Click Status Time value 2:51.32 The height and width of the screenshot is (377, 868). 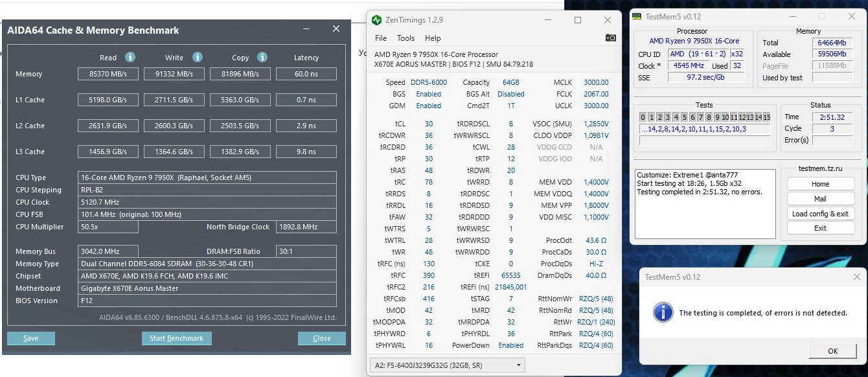(x=832, y=117)
